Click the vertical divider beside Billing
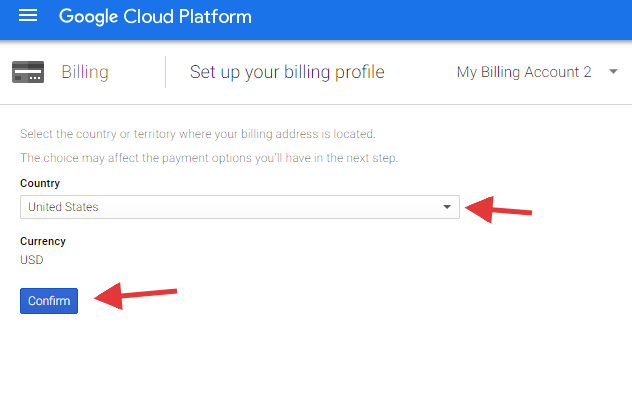Image resolution: width=632 pixels, height=400 pixels. tap(166, 72)
